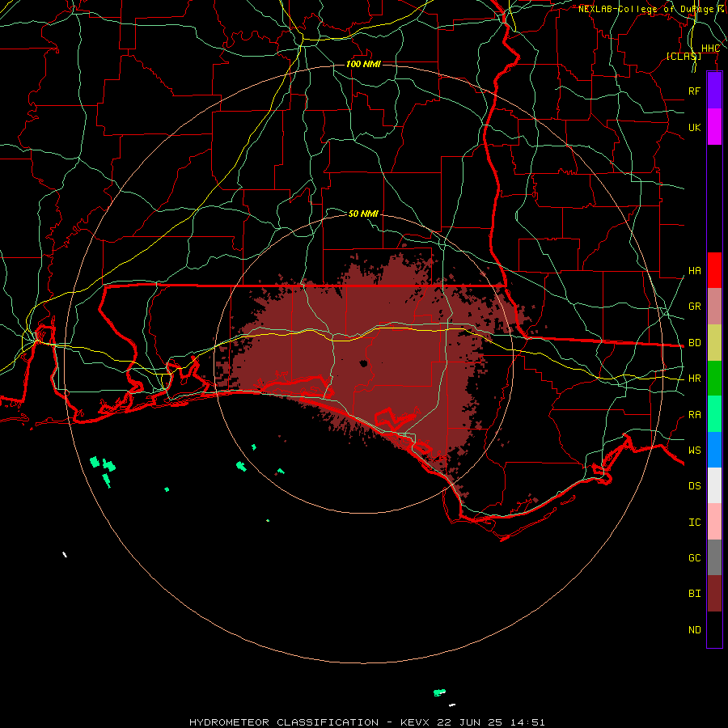Image resolution: width=728 pixels, height=728 pixels.
Task: Click the DS legend label
Action: [x=694, y=486]
